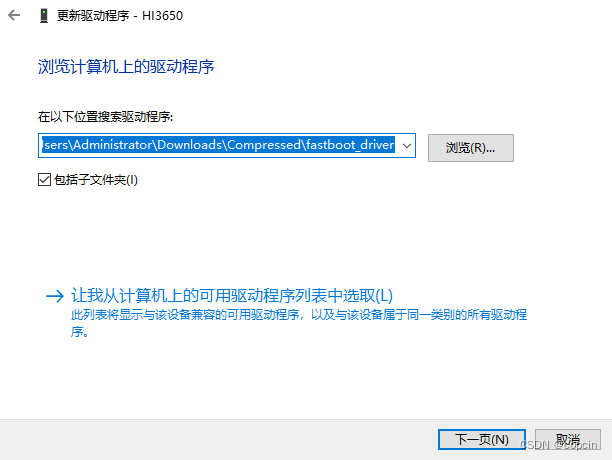Click the driver search path input field
Viewport: 612px width, 460px height.
227,146
